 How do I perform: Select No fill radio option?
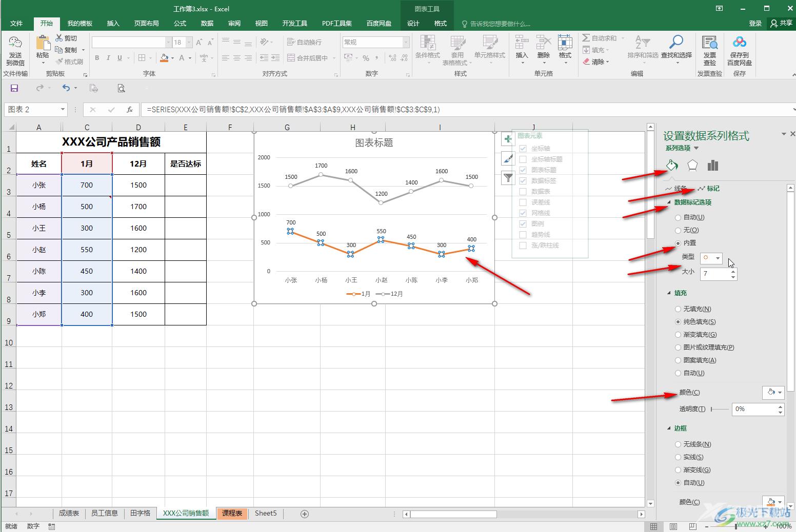678,309
